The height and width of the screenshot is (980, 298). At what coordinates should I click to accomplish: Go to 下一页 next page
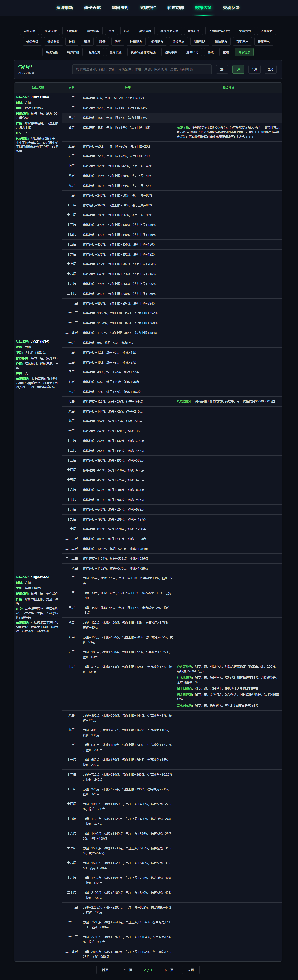click(x=169, y=970)
